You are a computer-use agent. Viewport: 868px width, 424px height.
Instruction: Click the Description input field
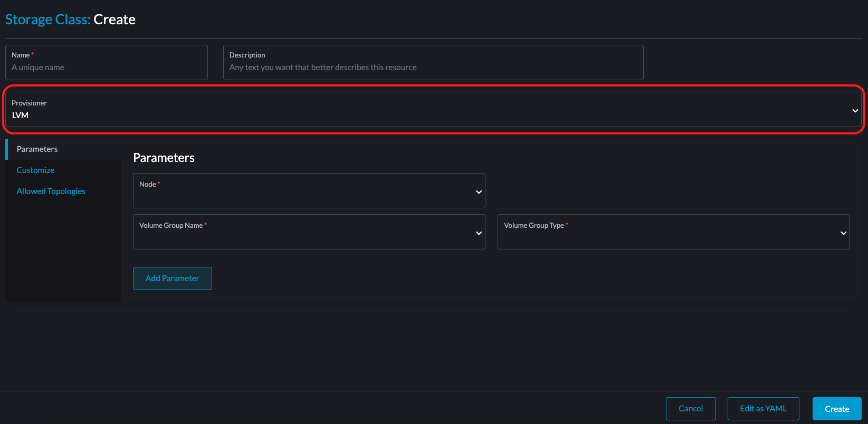coord(433,67)
